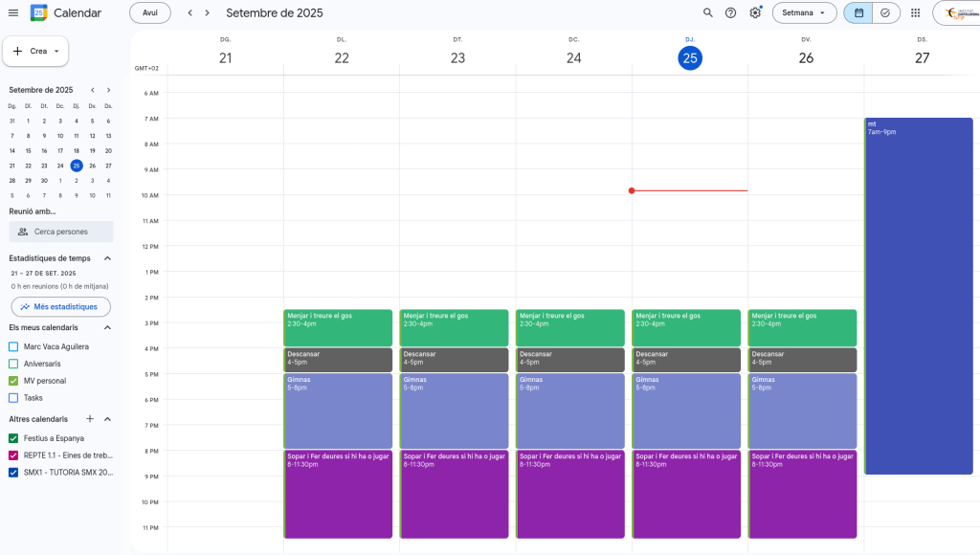Open the settings gear icon

pyautogui.click(x=755, y=12)
